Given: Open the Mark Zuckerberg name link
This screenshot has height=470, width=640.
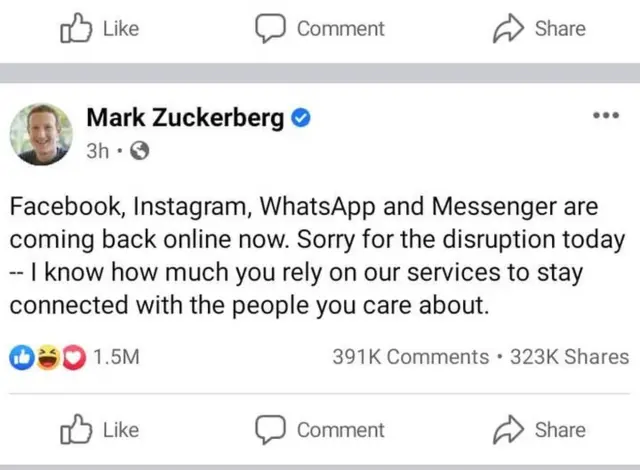Looking at the screenshot, I should 185,117.
